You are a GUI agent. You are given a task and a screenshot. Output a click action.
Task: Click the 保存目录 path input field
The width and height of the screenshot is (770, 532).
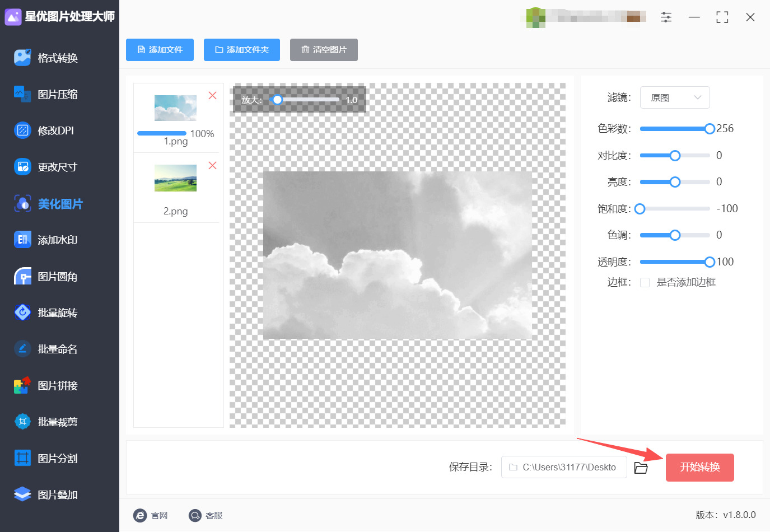tap(564, 467)
